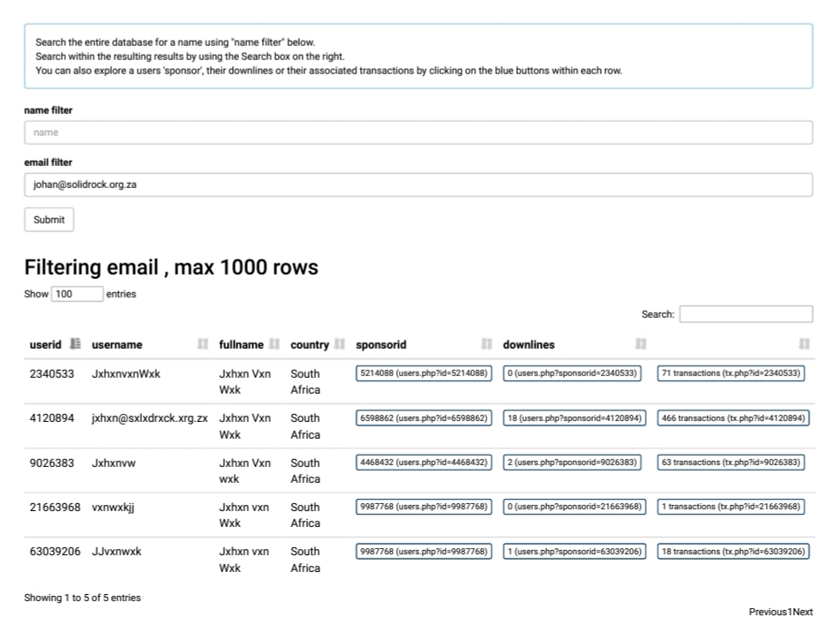Click sort icon in sponsorid column header
Image resolution: width=840 pixels, height=640 pixels.
coord(486,344)
